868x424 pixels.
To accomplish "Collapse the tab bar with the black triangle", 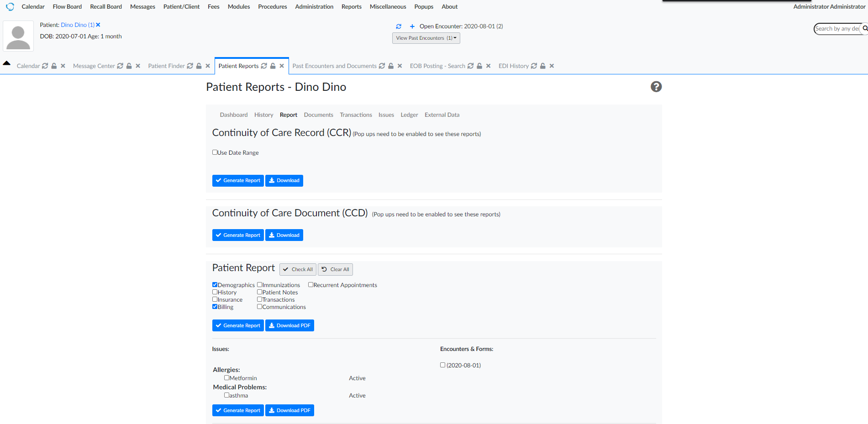I will [6, 63].
